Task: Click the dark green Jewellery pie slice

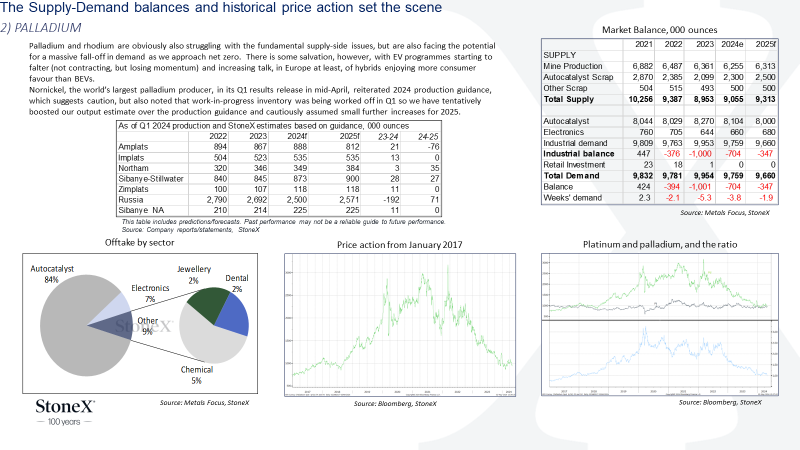Action: point(210,304)
